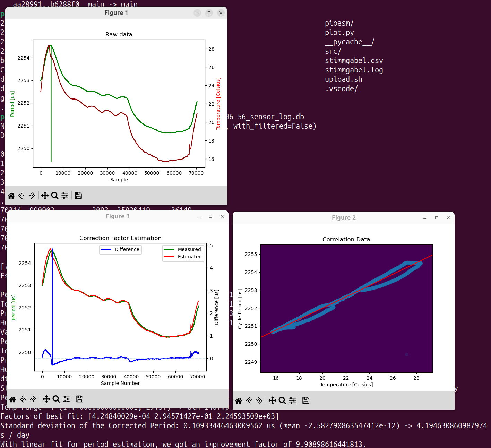Activate the Pan tool in Figure 1 toolbar
The width and height of the screenshot is (491, 448).
45,196
